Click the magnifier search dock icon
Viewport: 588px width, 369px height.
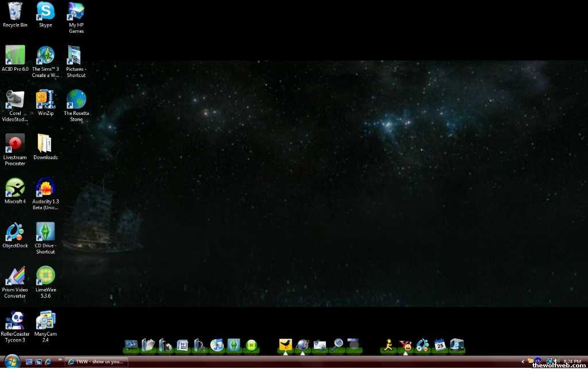337,345
